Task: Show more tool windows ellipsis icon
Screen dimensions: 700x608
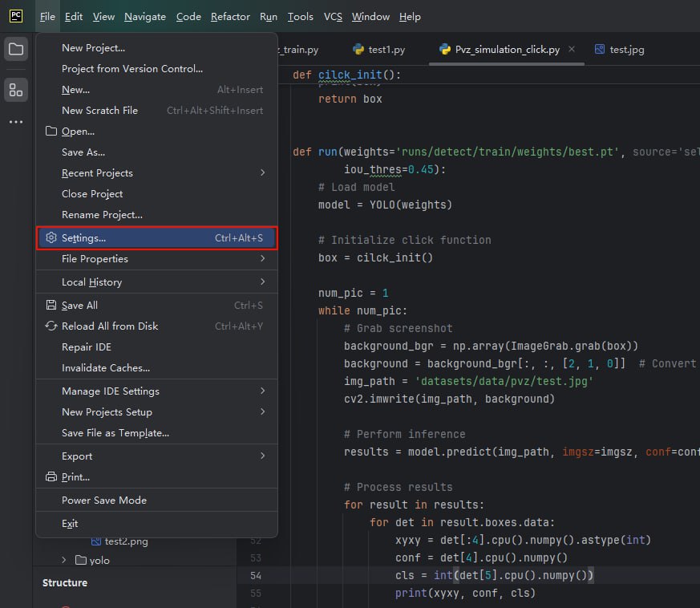Action: click(x=16, y=121)
